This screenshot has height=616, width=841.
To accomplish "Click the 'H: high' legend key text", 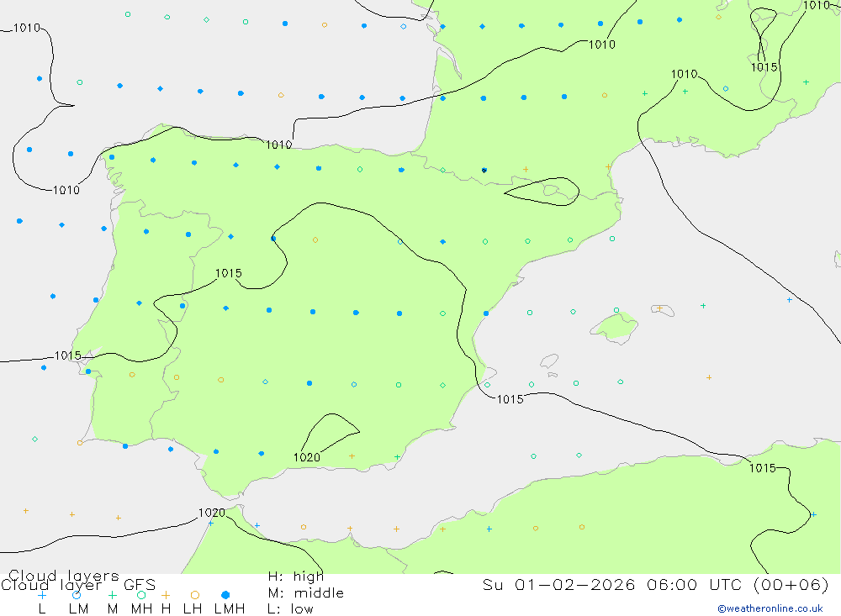I will [295, 577].
